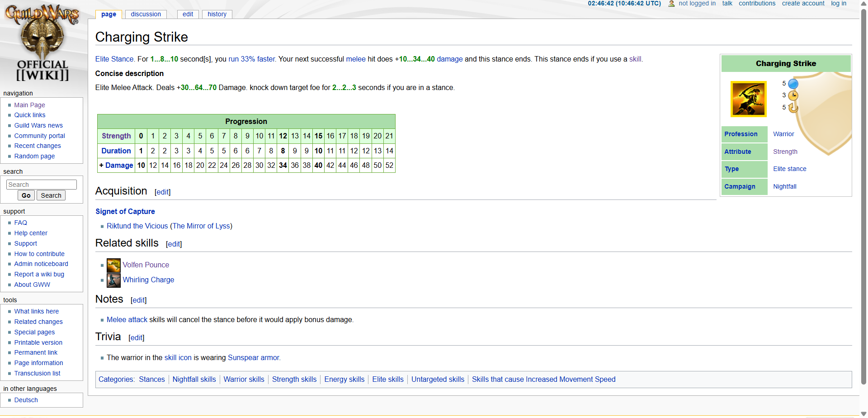This screenshot has height=418, width=868.
Task: Open Community portal link
Action: click(39, 136)
